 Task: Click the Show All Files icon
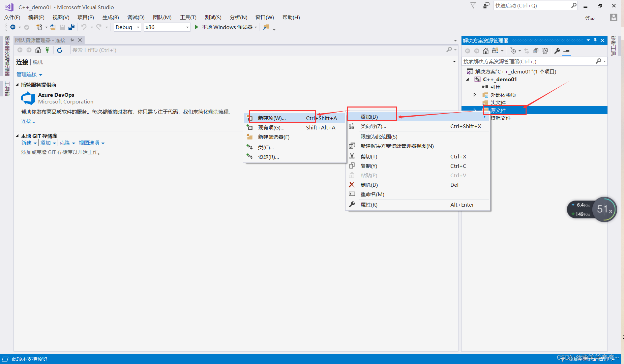(545, 51)
